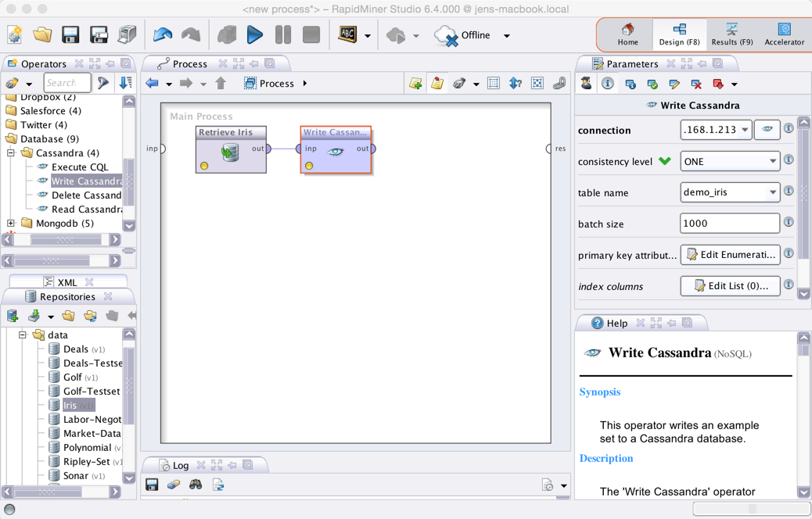Click the Edit Enumeration button
This screenshot has width=812, height=519.
coord(730,255)
